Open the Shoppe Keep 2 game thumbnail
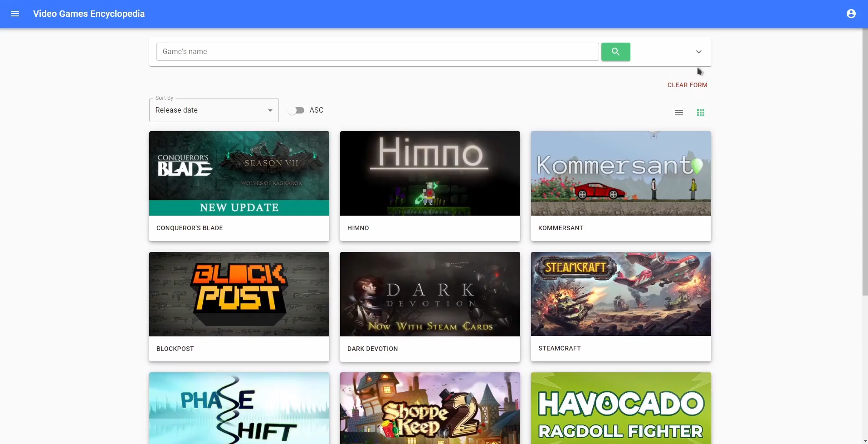868x444 pixels. [430, 408]
